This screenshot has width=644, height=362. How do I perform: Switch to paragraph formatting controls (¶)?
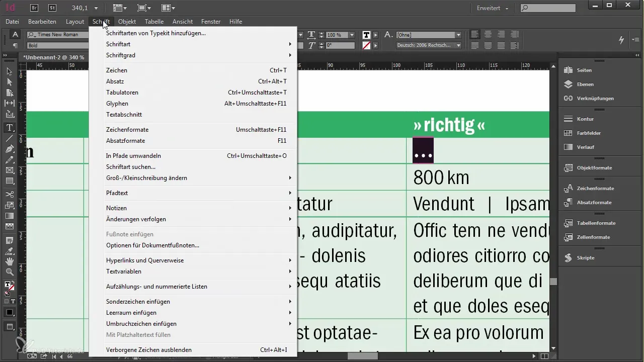[15, 45]
